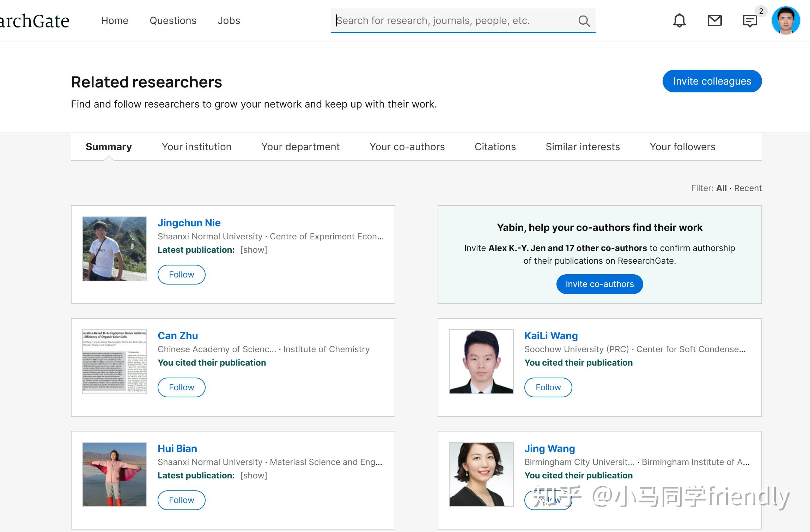Click inside the search field
Viewport: 810px width, 532px height.
[x=441, y=21]
